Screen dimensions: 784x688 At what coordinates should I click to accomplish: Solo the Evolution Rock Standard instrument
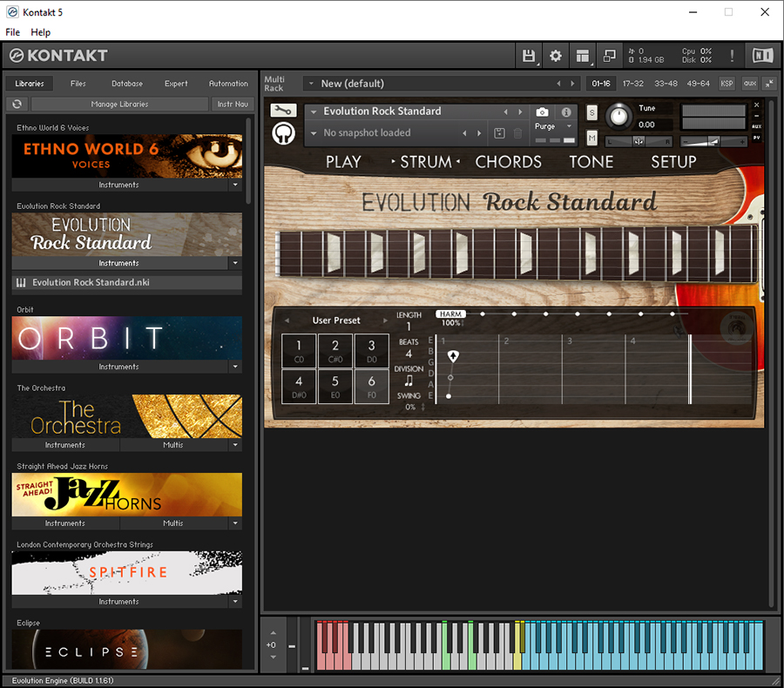pos(592,112)
